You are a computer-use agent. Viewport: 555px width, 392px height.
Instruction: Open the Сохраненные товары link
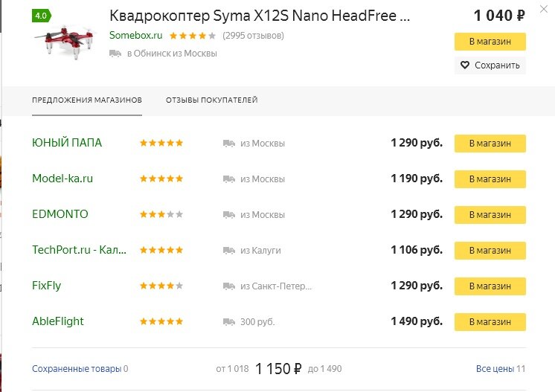[76, 369]
